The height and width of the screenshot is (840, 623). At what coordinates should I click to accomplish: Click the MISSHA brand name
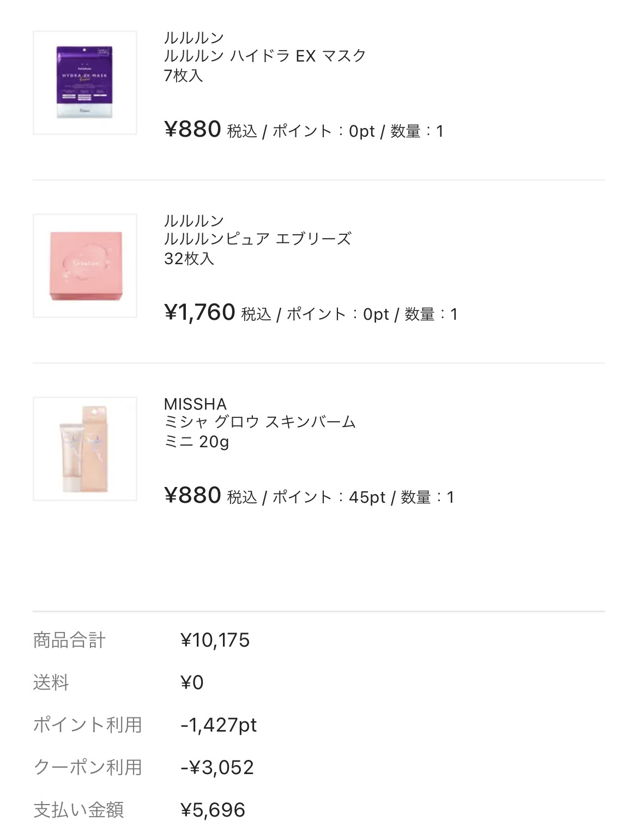tap(195, 404)
